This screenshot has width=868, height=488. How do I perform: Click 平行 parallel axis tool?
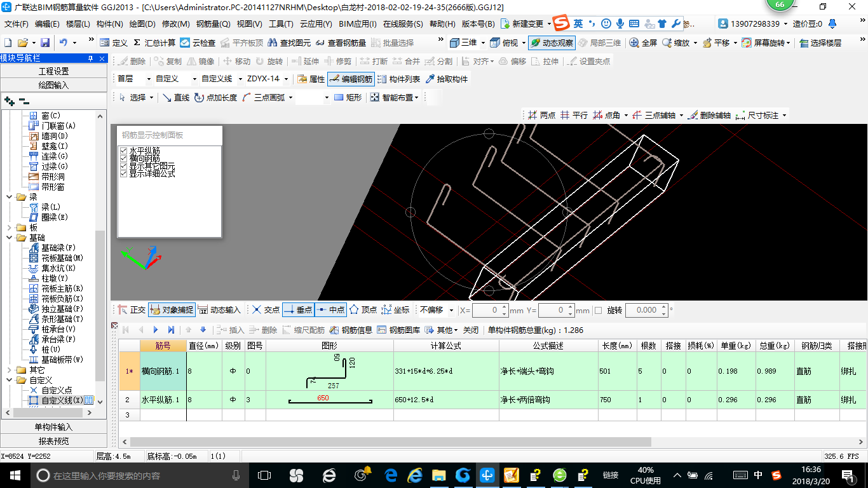(x=574, y=115)
